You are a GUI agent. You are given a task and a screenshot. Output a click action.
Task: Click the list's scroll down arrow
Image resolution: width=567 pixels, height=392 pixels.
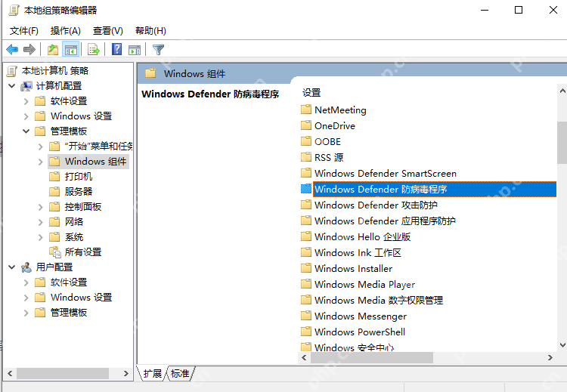(x=562, y=345)
